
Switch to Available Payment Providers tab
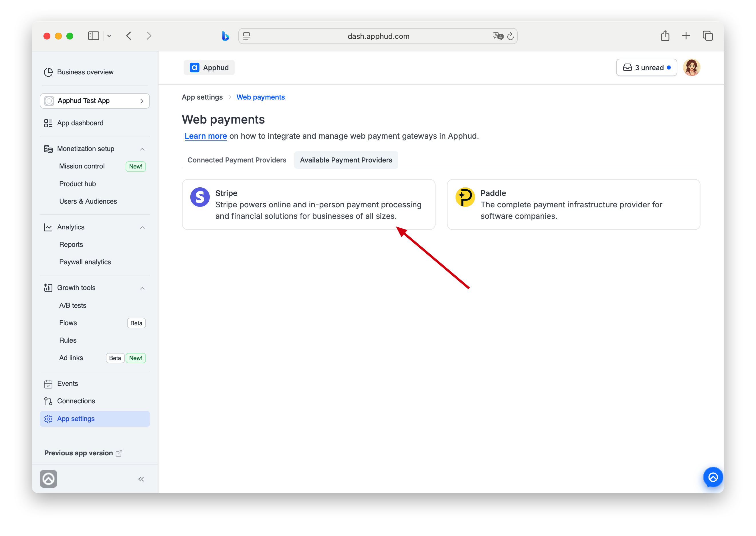pos(346,160)
